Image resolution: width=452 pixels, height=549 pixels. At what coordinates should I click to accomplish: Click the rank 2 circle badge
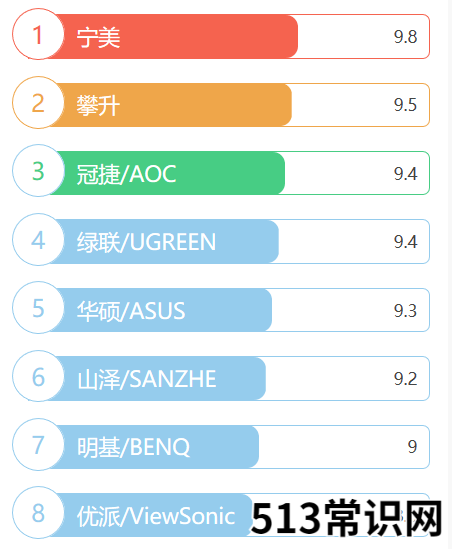[x=38, y=103]
